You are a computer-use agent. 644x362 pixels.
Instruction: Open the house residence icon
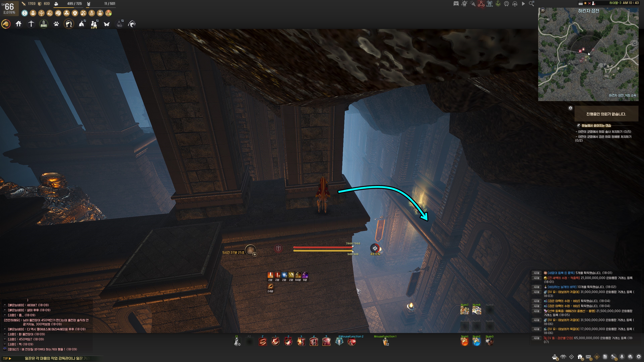point(18,24)
